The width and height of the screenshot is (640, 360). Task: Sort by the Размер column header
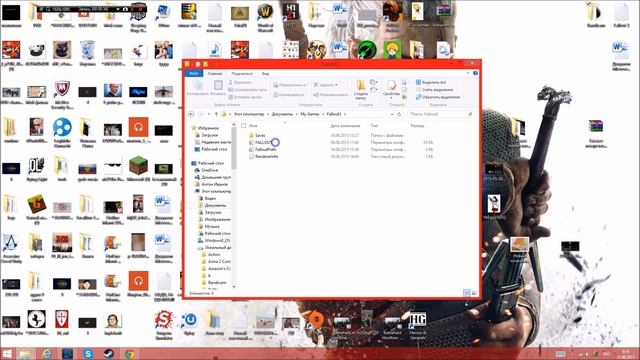coord(417,126)
